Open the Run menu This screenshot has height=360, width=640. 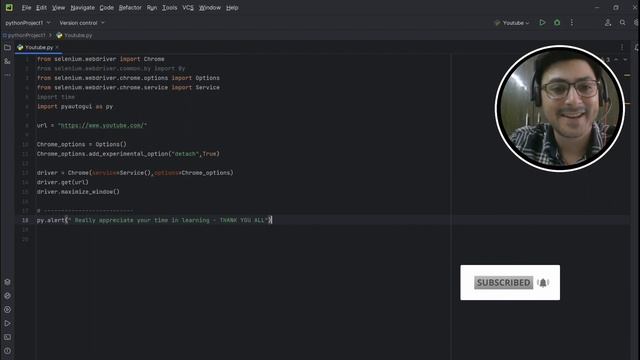[x=152, y=8]
